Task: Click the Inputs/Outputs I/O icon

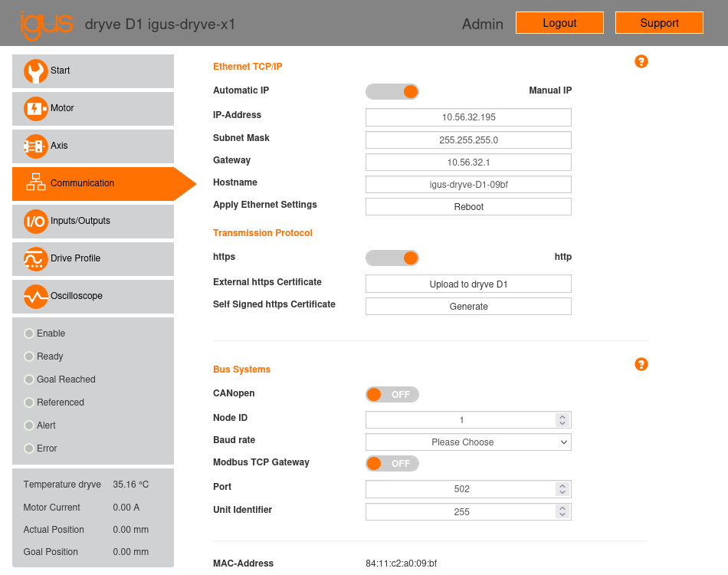Action: tap(35, 222)
